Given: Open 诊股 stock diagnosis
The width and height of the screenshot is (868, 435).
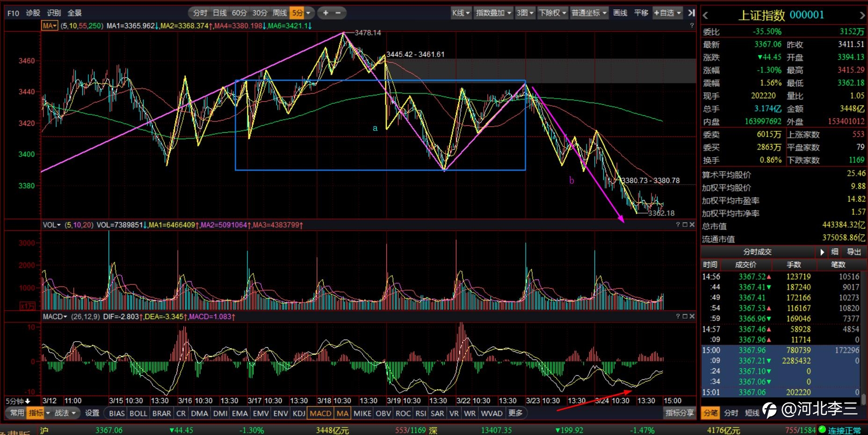Looking at the screenshot, I should pos(33,13).
